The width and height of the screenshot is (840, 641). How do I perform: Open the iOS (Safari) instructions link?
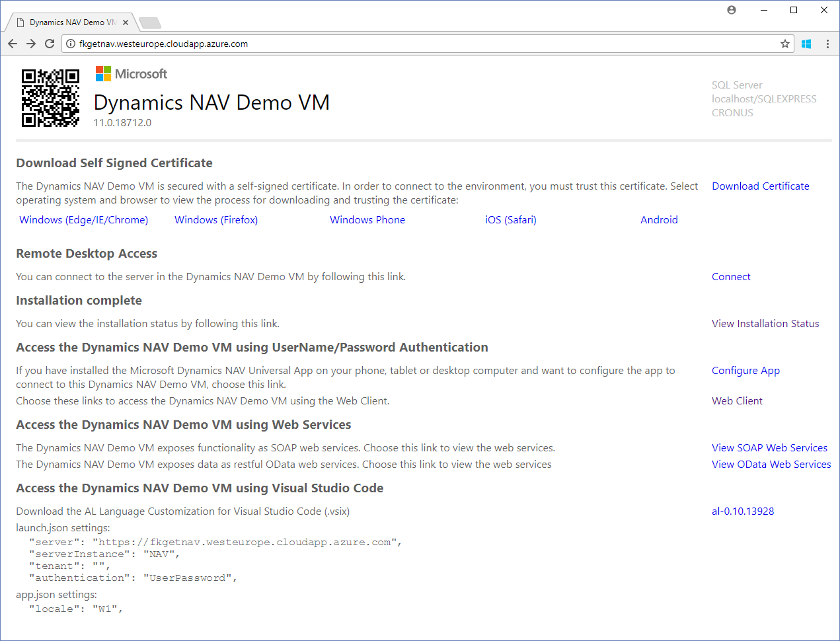(510, 220)
